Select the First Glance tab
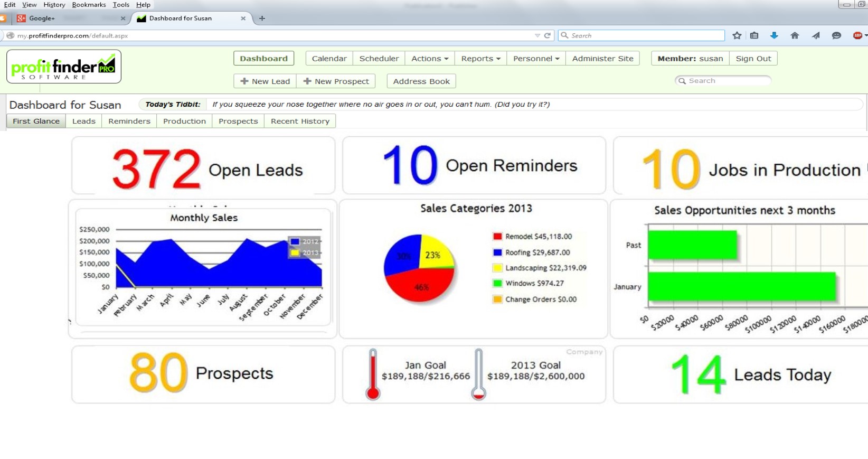 (x=36, y=121)
